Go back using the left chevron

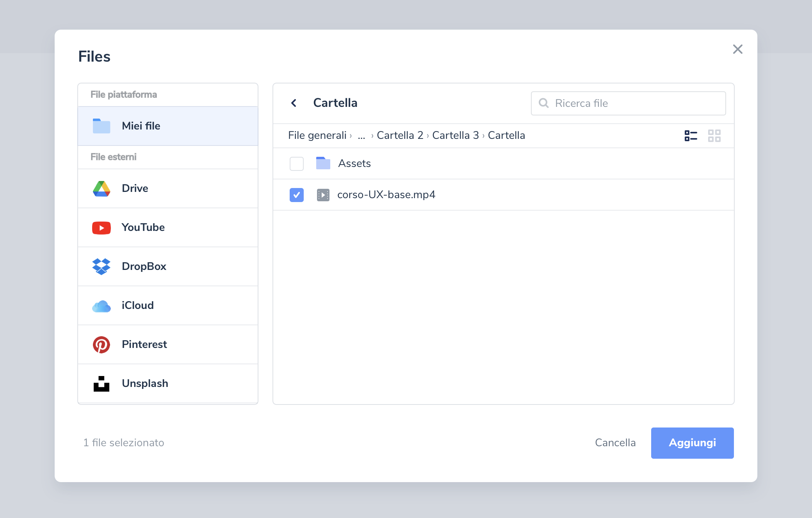[294, 103]
